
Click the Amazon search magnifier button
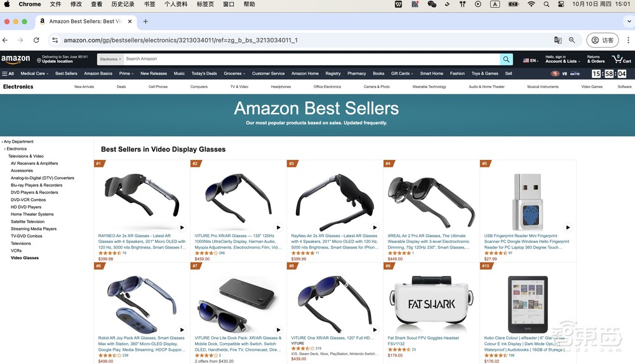tap(506, 60)
